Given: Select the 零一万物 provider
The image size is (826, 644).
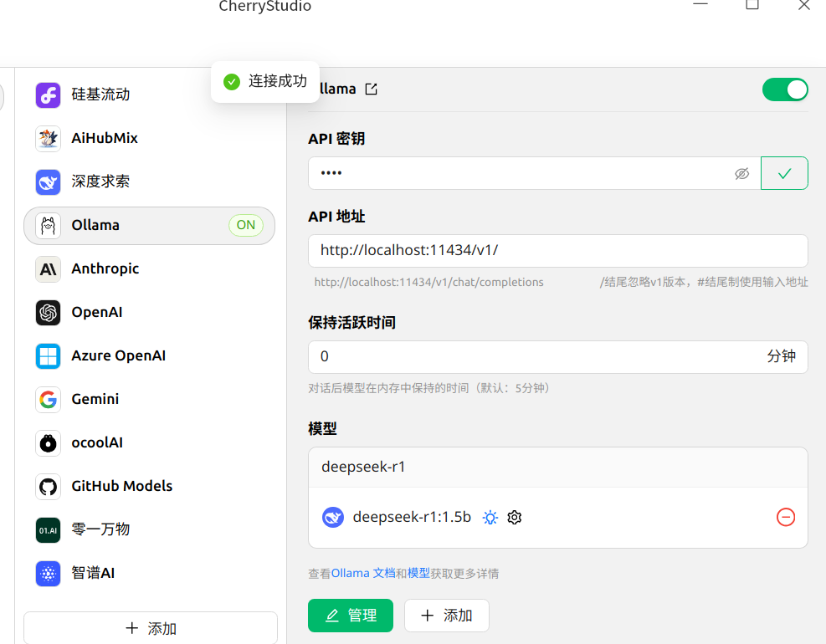Looking at the screenshot, I should (150, 530).
